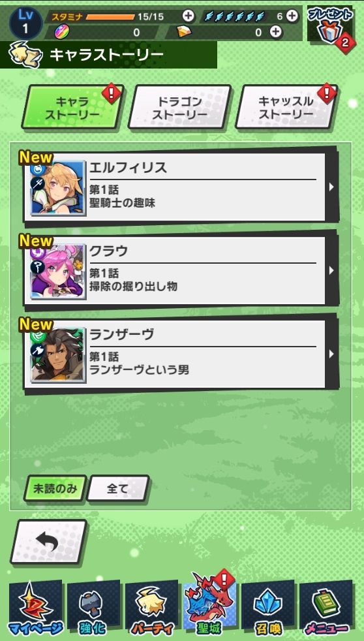The width and height of the screenshot is (364, 641).
Task: Tap the plus icon next to diamonds
Action: [x=276, y=31]
